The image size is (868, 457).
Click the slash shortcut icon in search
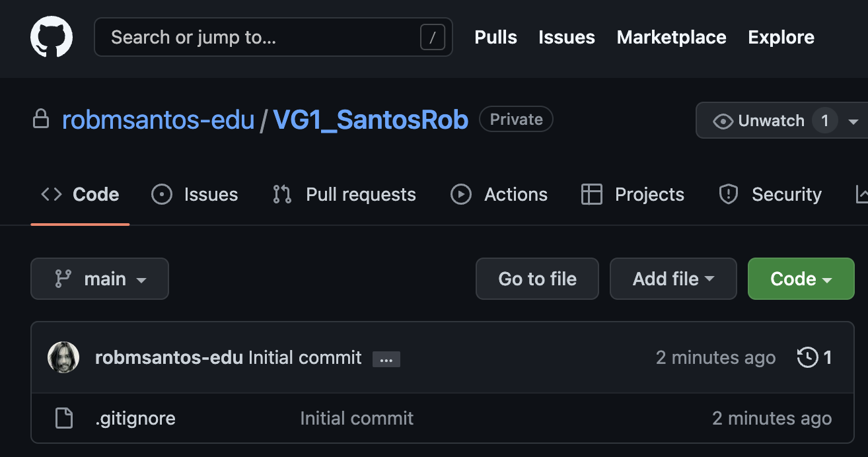point(432,38)
